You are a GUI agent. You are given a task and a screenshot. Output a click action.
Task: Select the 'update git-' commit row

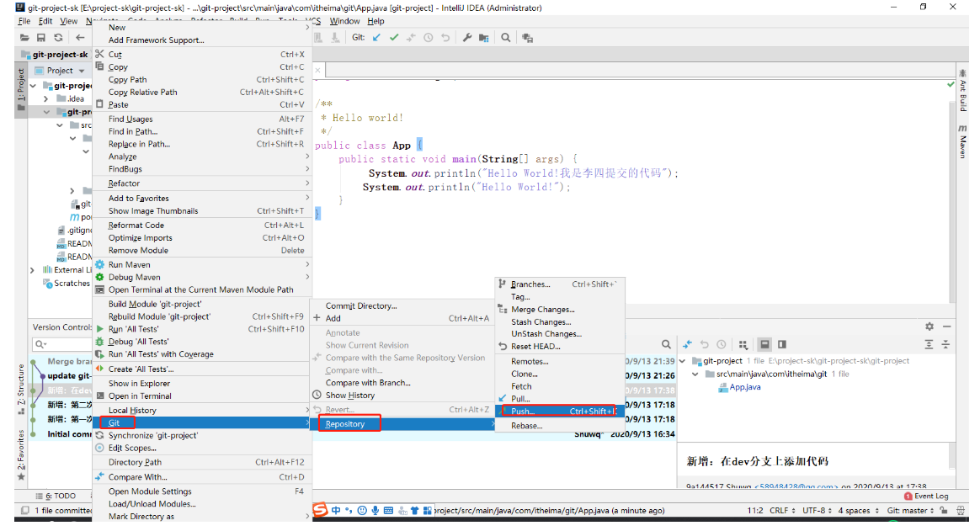(x=69, y=376)
